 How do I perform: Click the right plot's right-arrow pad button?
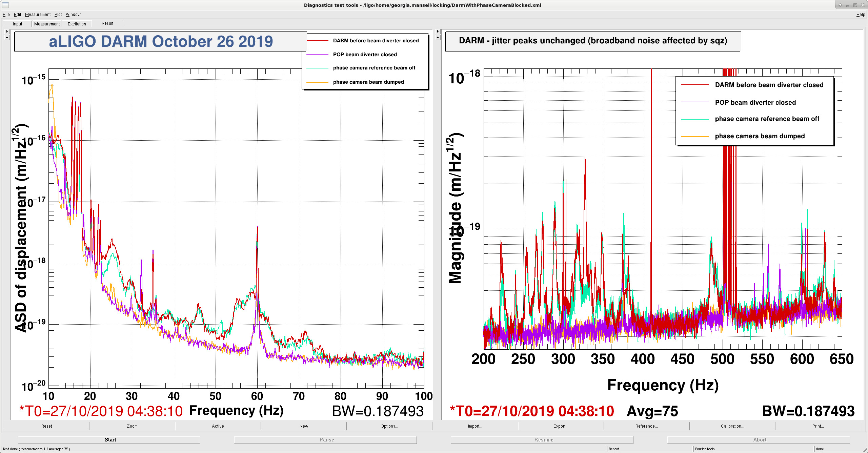coord(438,32)
